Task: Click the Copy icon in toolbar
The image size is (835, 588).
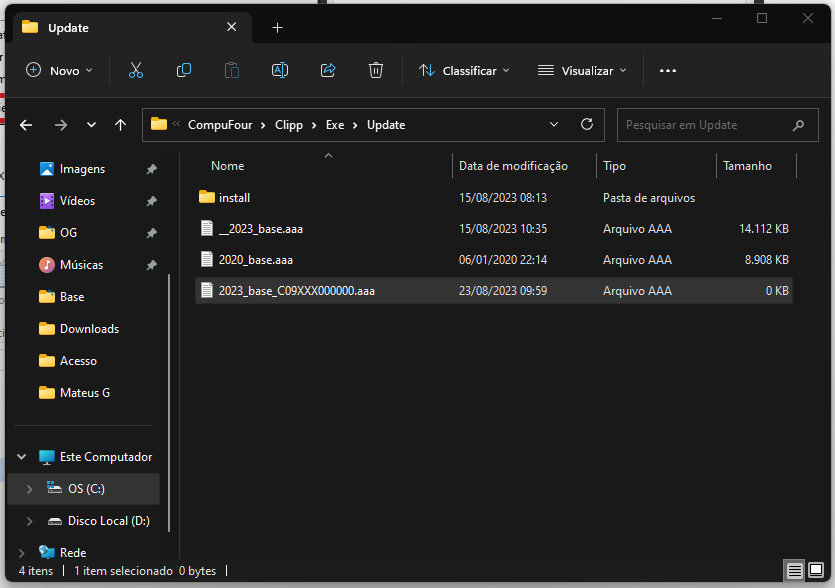Action: [x=184, y=70]
